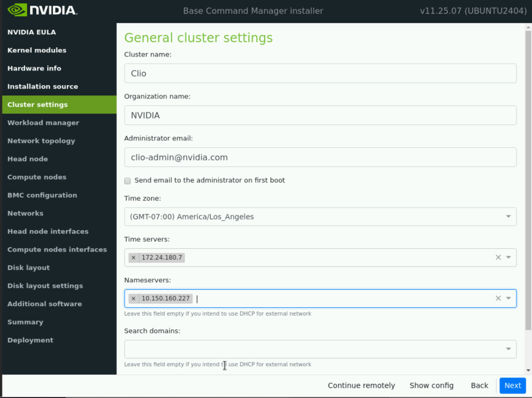Click the Next button
This screenshot has width=532, height=398.
[512, 385]
